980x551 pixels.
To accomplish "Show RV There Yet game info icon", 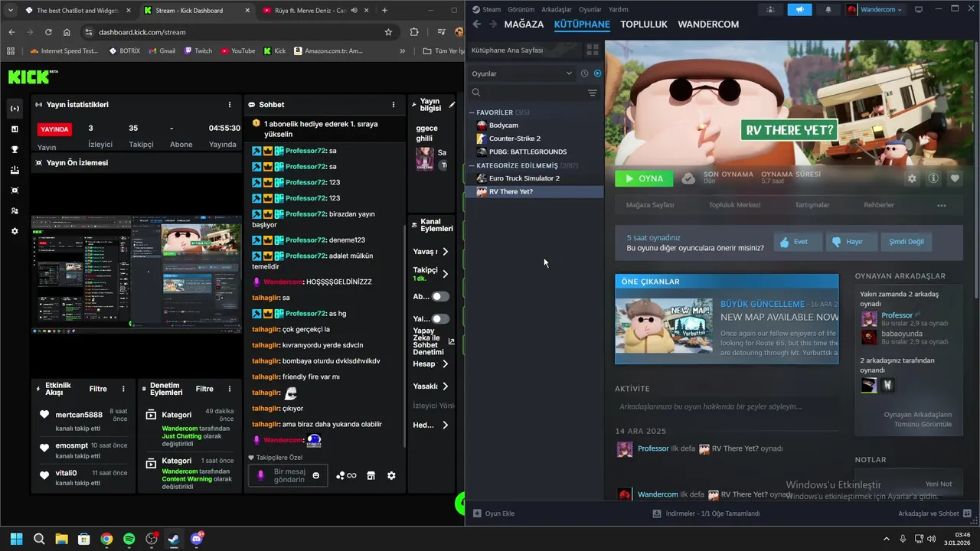I will tap(933, 178).
